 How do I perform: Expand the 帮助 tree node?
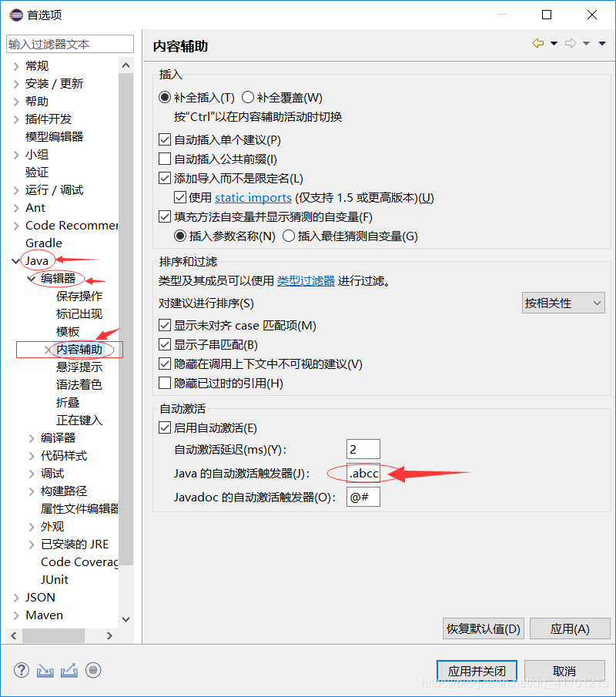click(16, 102)
